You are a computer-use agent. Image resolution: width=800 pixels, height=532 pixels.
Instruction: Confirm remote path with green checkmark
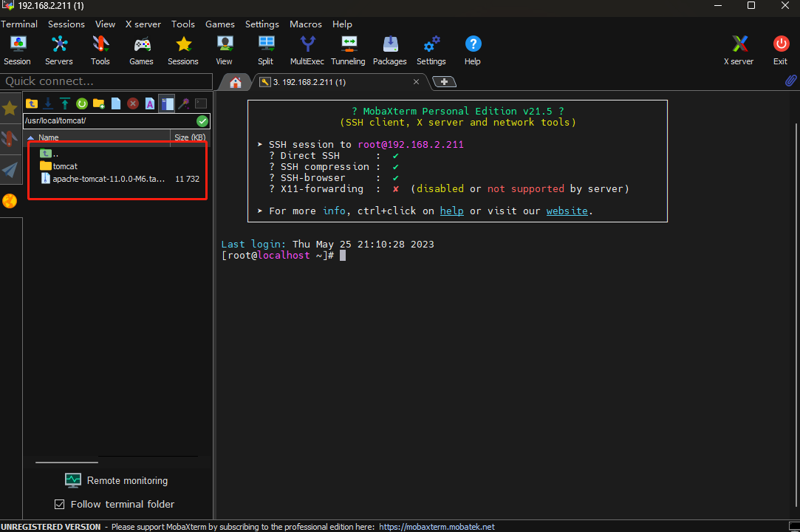[202, 121]
